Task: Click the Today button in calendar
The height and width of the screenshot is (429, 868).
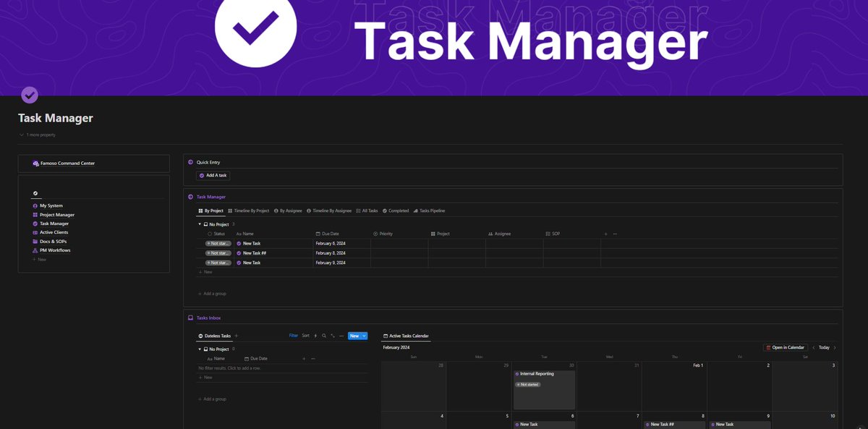Action: [824, 347]
